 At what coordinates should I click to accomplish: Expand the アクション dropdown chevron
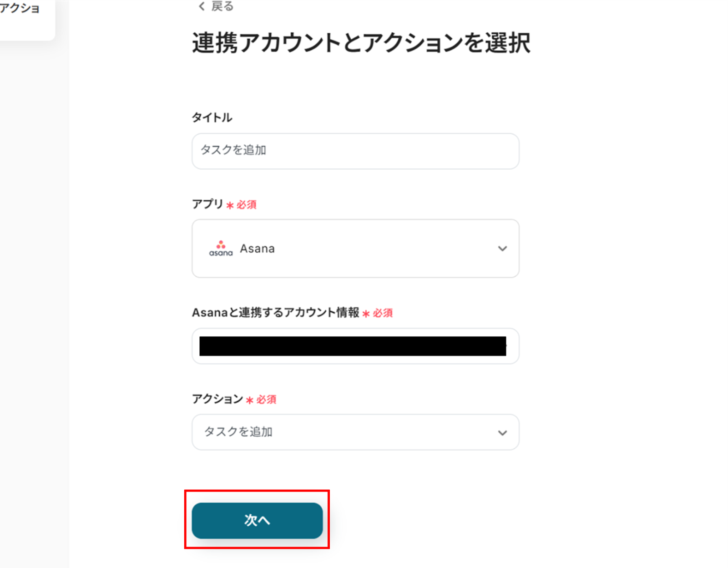coord(502,432)
